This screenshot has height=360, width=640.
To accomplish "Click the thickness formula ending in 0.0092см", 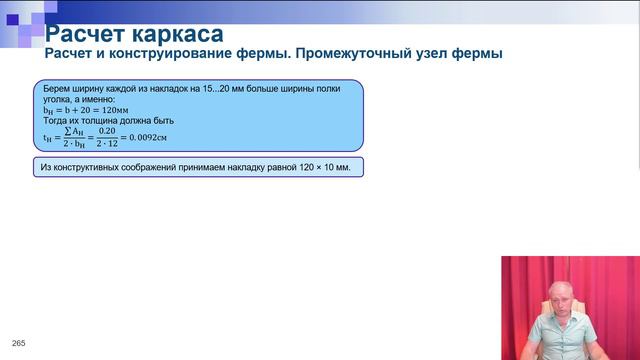I will 105,138.
